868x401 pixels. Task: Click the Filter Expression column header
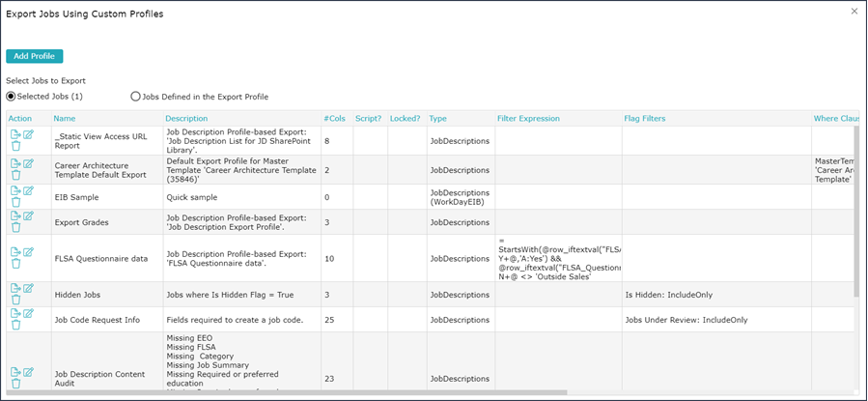[x=528, y=119]
